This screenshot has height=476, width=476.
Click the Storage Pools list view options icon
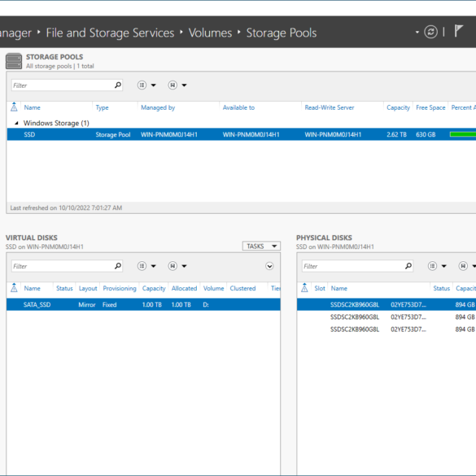click(142, 85)
